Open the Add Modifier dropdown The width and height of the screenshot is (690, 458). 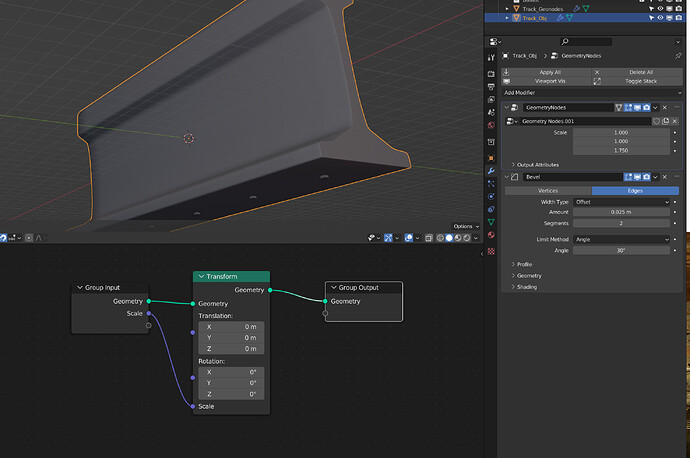[x=592, y=93]
